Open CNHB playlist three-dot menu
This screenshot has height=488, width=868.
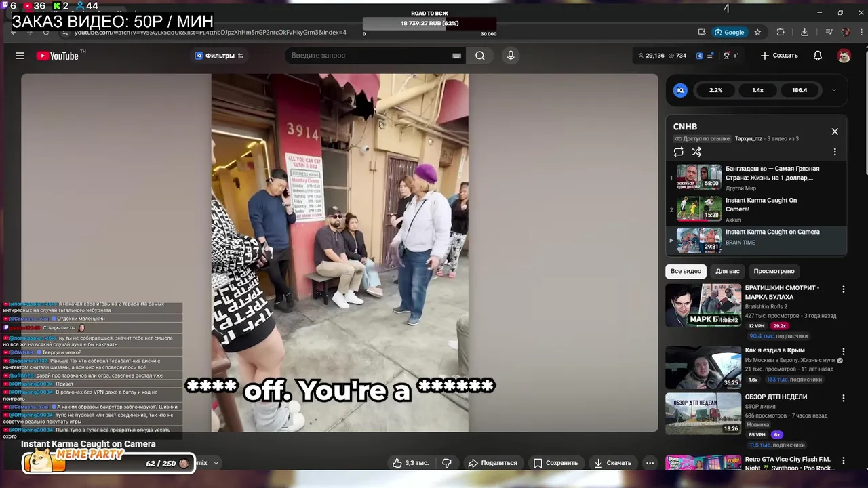click(835, 152)
